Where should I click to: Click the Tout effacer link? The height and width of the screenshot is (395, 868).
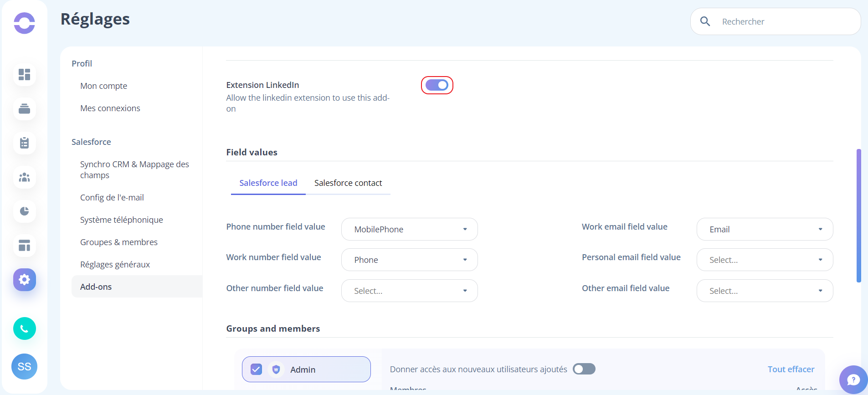791,369
